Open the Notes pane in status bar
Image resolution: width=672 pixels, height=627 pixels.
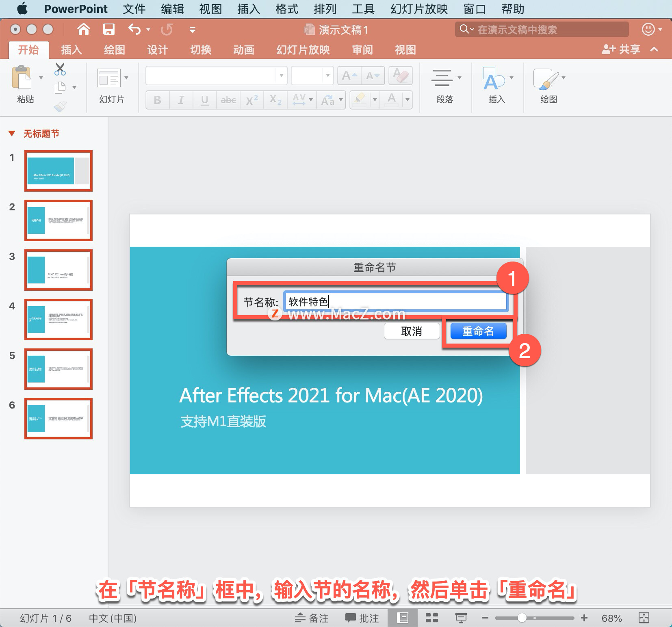pos(312,618)
